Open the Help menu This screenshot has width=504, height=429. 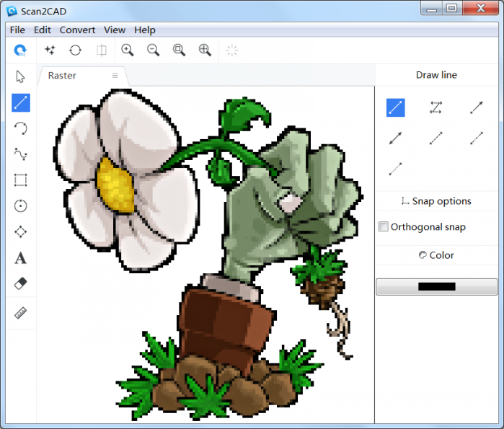coord(145,30)
